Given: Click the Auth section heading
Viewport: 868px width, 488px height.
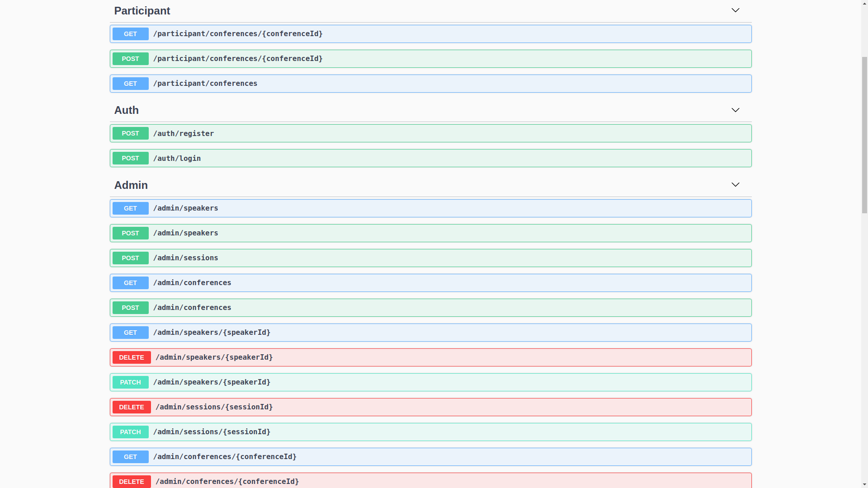Looking at the screenshot, I should click(x=126, y=110).
